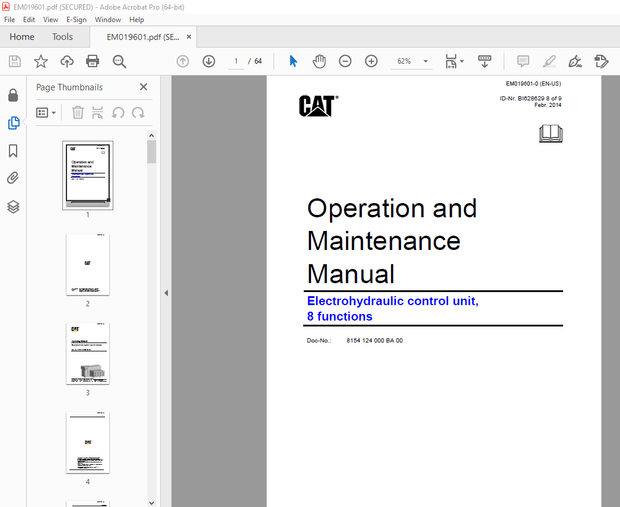Rotate page counterclockwise icon
The image size is (620, 507).
point(118,113)
